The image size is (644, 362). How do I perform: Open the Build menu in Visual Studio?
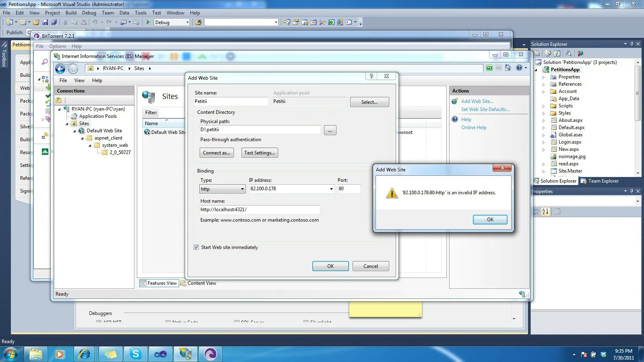(x=71, y=13)
